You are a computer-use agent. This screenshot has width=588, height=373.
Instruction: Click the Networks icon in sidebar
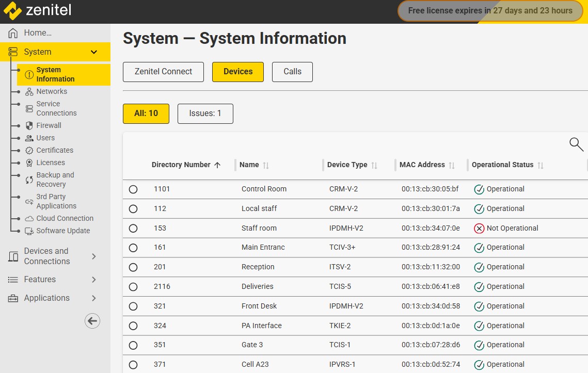click(x=29, y=92)
